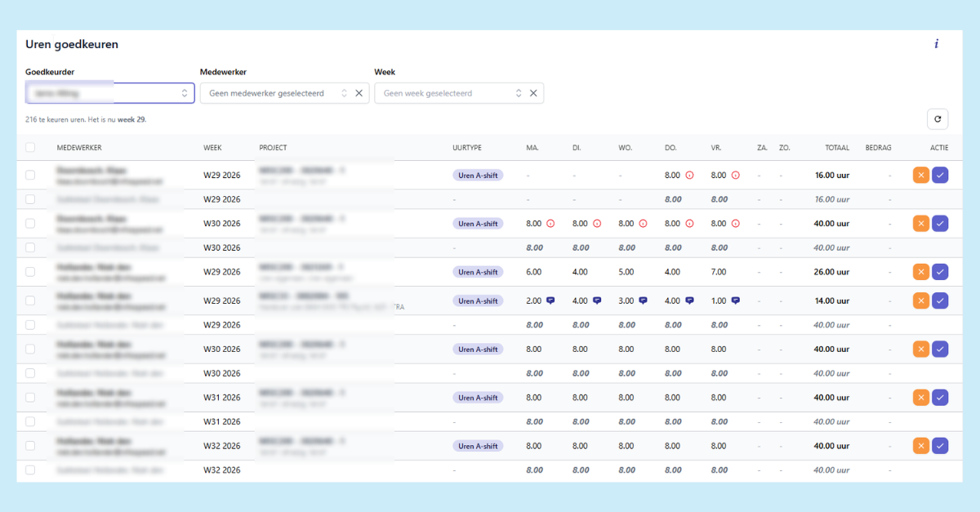980x512 pixels.
Task: Click Monday warning icon in W30 row
Action: click(x=550, y=223)
